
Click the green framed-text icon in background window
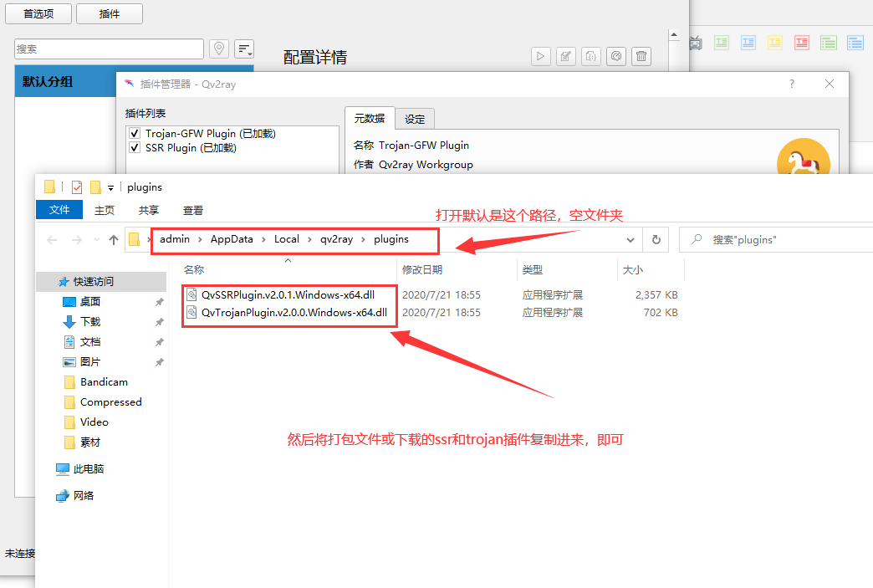point(722,43)
